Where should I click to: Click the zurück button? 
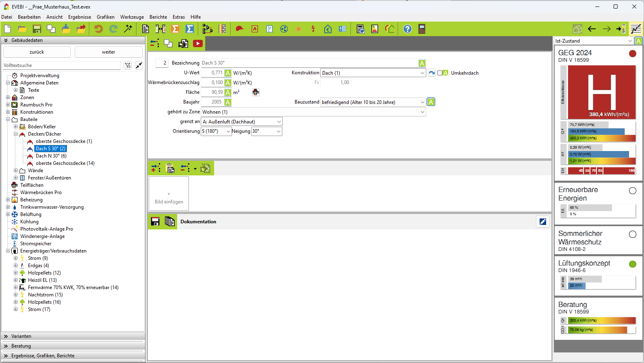pos(37,52)
